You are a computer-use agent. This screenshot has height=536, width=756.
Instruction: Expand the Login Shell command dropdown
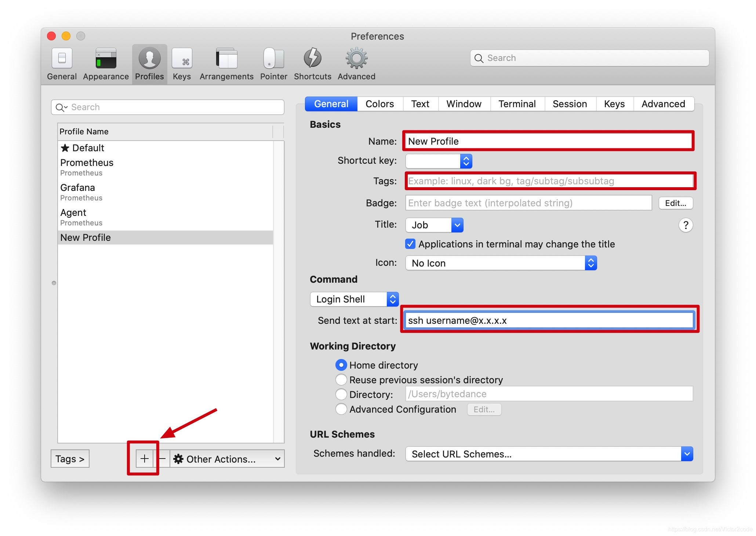pyautogui.click(x=354, y=299)
